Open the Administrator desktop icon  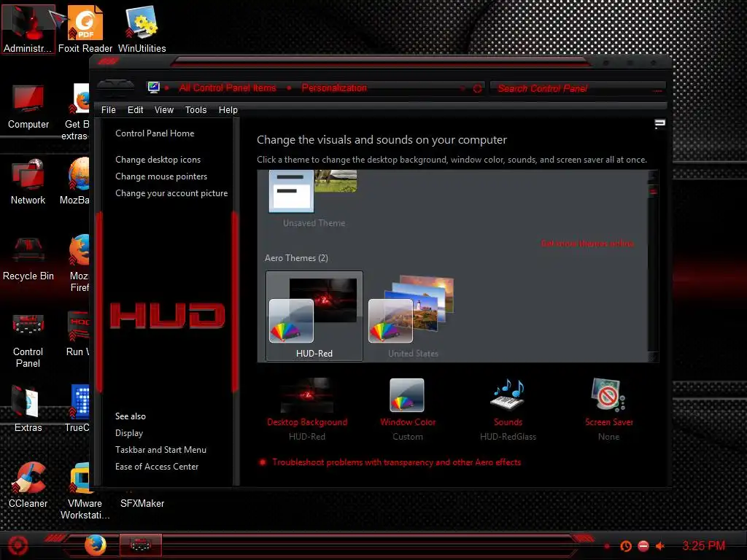click(28, 28)
